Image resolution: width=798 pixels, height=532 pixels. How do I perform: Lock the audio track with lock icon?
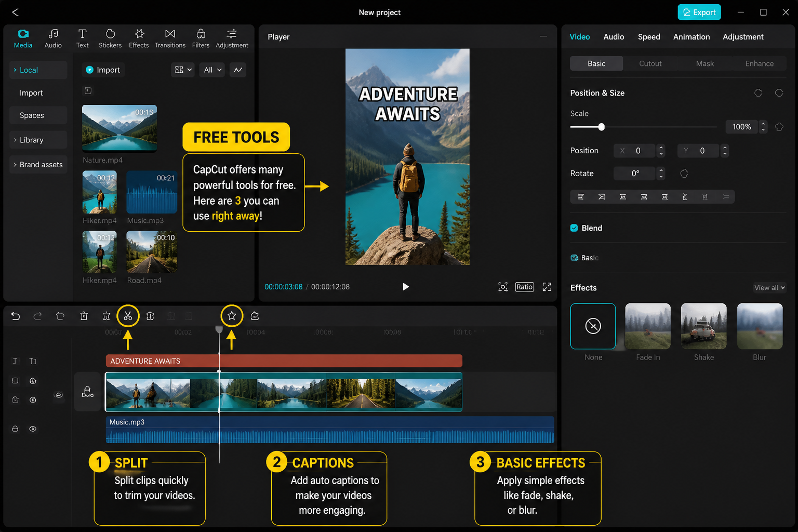(15, 429)
